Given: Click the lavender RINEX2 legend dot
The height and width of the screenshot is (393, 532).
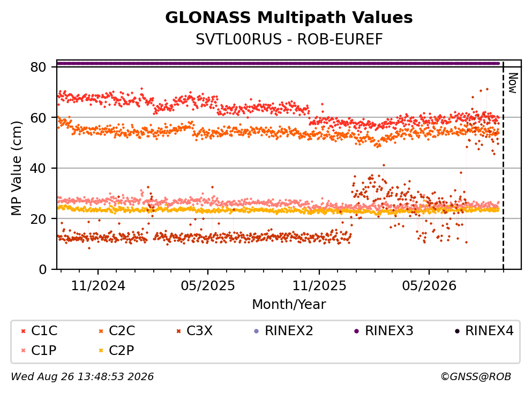Looking at the screenshot, I should point(256,331).
